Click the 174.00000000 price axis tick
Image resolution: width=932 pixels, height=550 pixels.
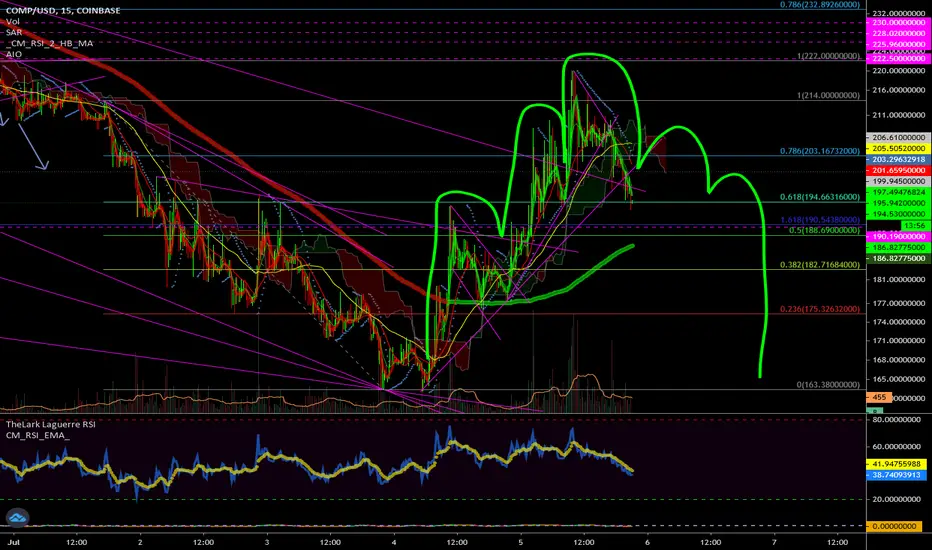pyautogui.click(x=899, y=322)
